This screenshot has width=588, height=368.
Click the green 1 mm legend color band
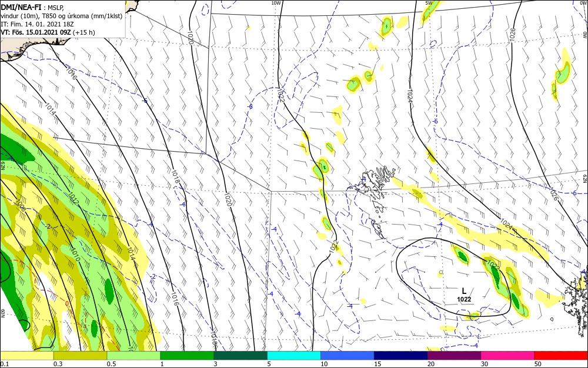pos(187,356)
